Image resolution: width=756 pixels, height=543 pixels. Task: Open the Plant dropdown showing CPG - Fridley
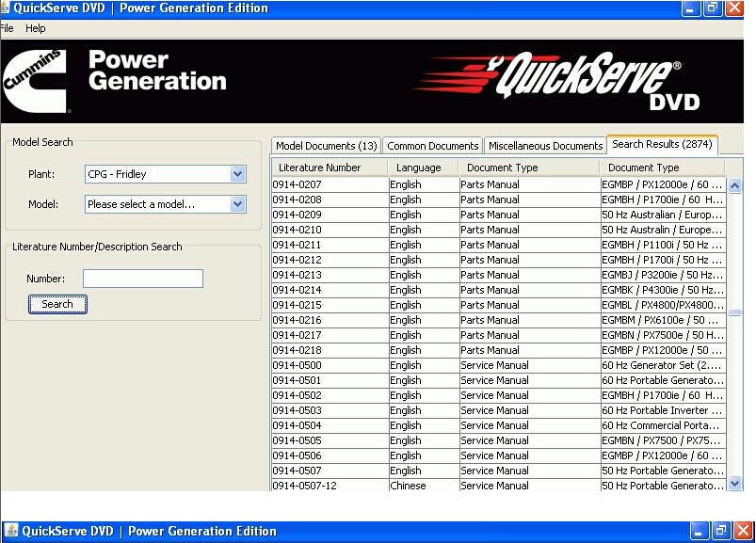coord(165,174)
